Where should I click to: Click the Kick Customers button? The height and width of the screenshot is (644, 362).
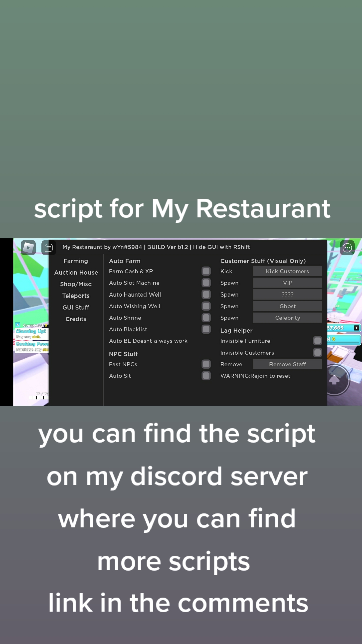(x=288, y=271)
